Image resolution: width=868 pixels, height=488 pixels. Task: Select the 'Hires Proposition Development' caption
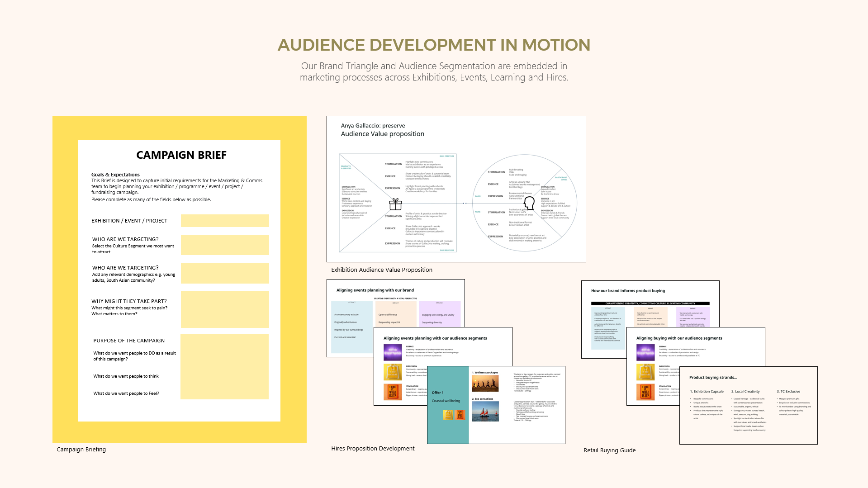tap(373, 449)
